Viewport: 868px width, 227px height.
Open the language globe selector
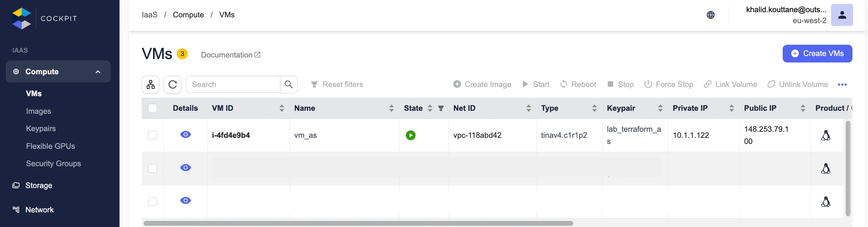(710, 15)
